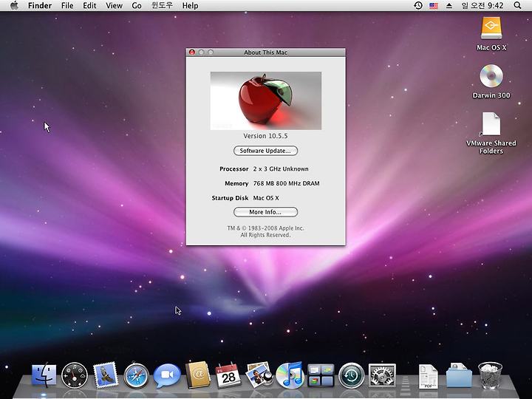Screen dimensions: 532x399
Task: Click the 2 x 3 GHz Unknown value
Action: coord(281,168)
